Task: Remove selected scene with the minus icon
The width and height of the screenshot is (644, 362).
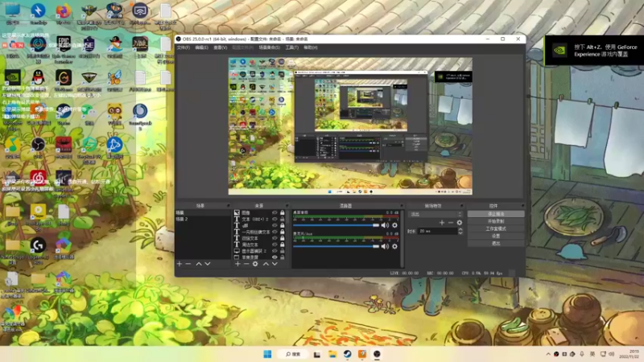Action: [188, 264]
